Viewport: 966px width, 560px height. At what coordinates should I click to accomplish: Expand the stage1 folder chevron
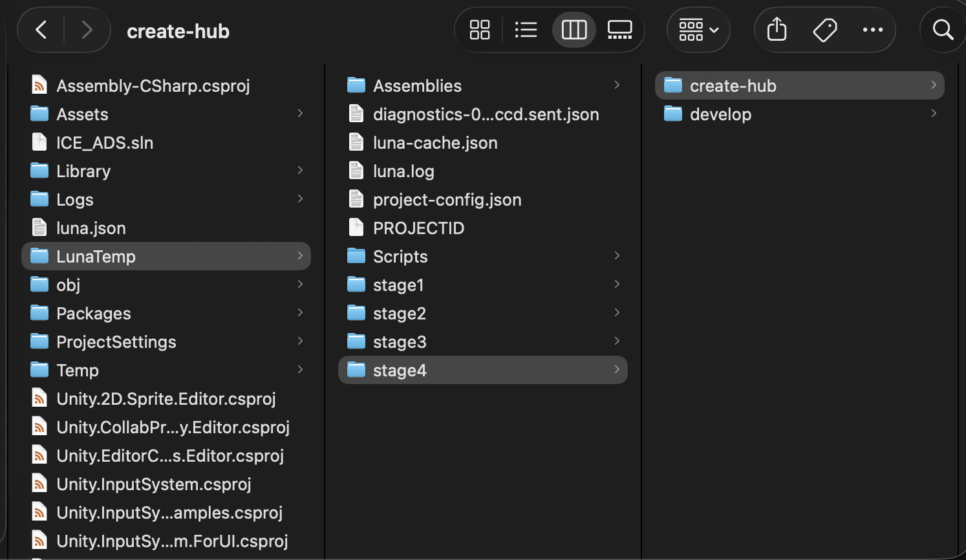pyautogui.click(x=617, y=284)
